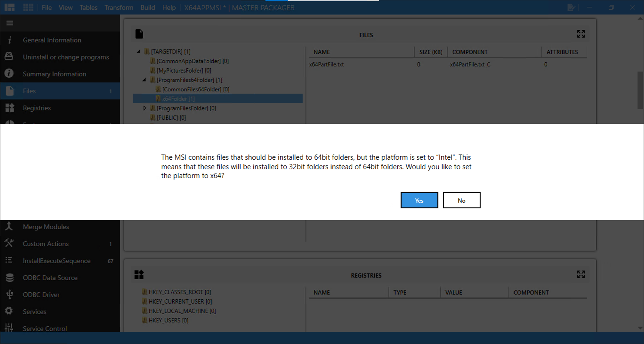
Task: Open Merge Modules section
Action: tap(46, 227)
